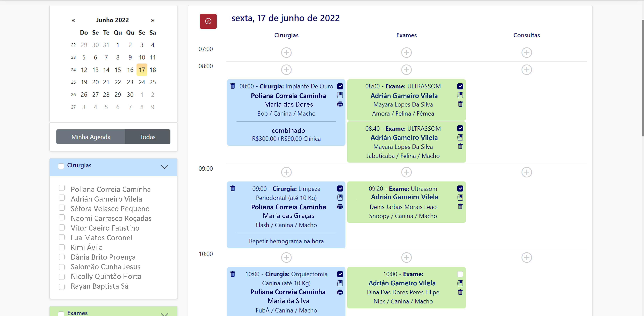This screenshot has height=316, width=644.
Task: Uncheck the 09:20 Snoopy exam checkbox
Action: pos(460,188)
